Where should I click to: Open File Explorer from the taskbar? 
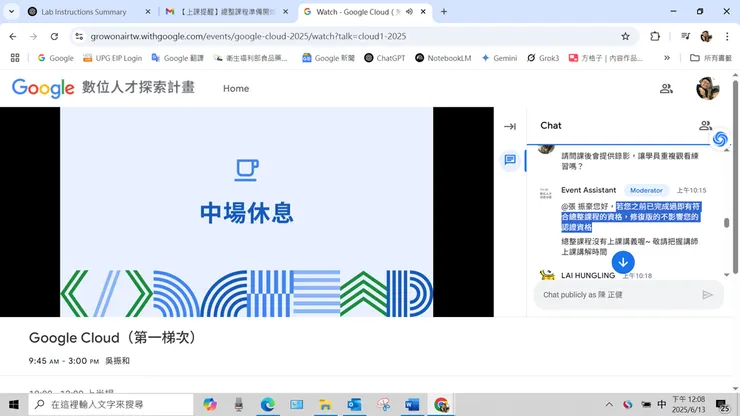click(x=325, y=405)
